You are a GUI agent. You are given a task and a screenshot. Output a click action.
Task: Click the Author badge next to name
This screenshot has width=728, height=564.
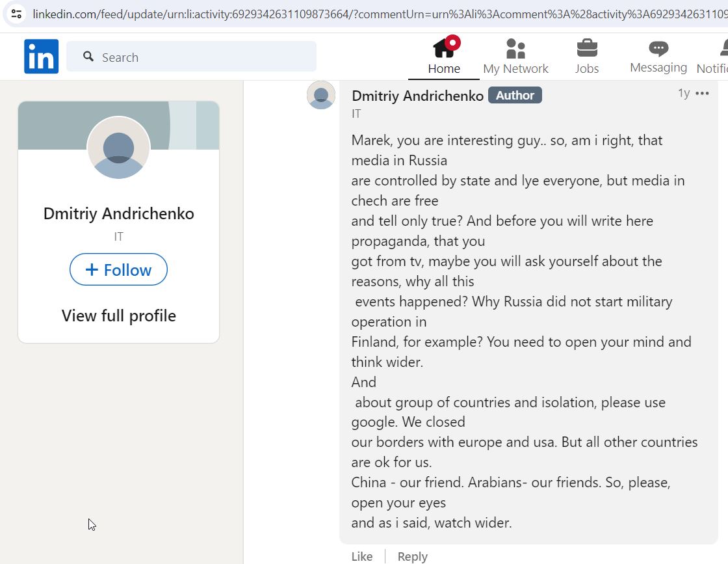(515, 95)
